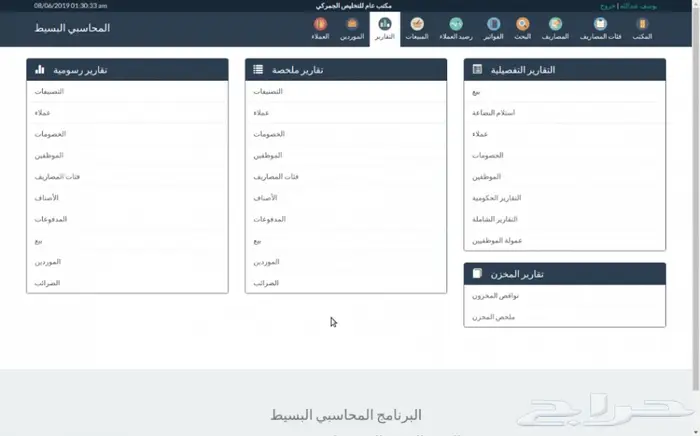Open فئات المصاريف in the تقارير ملخصة panel

point(276,177)
